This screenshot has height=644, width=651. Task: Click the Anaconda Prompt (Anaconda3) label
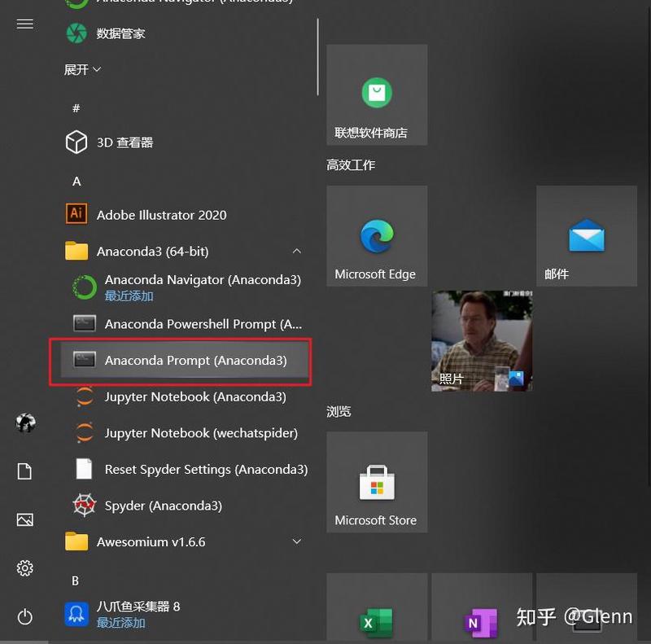(x=196, y=360)
